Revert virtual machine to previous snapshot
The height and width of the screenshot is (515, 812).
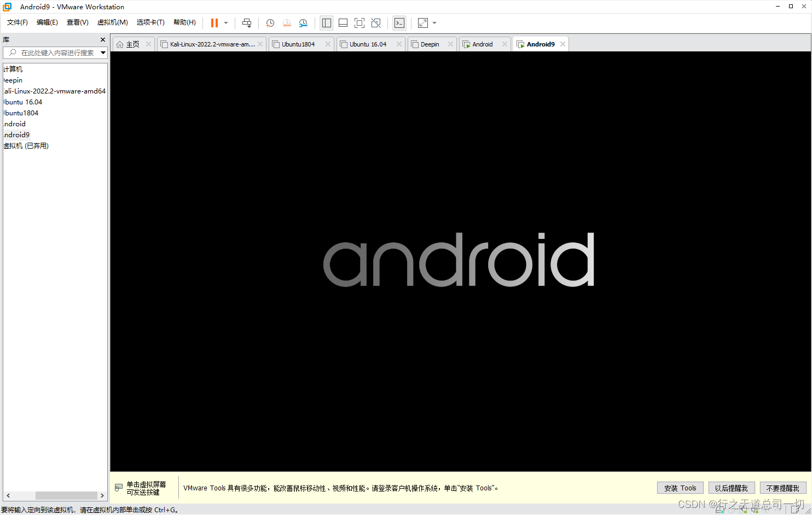(287, 23)
